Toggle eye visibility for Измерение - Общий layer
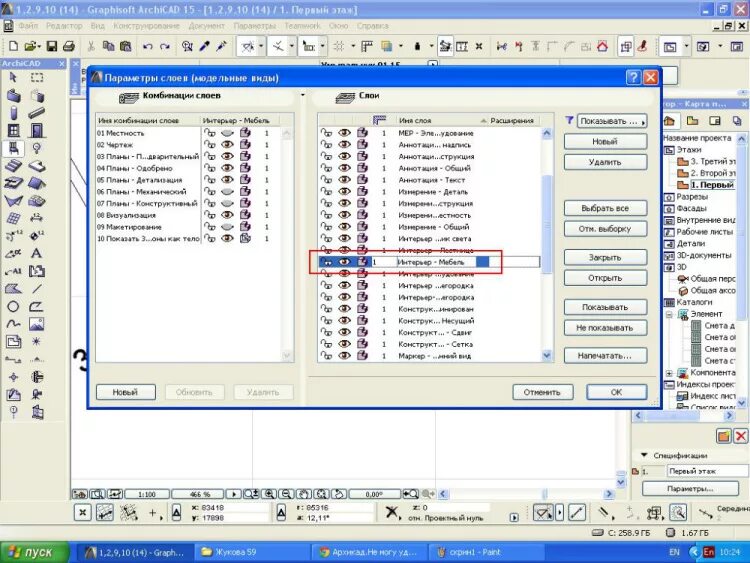The width and height of the screenshot is (750, 563). pyautogui.click(x=344, y=227)
